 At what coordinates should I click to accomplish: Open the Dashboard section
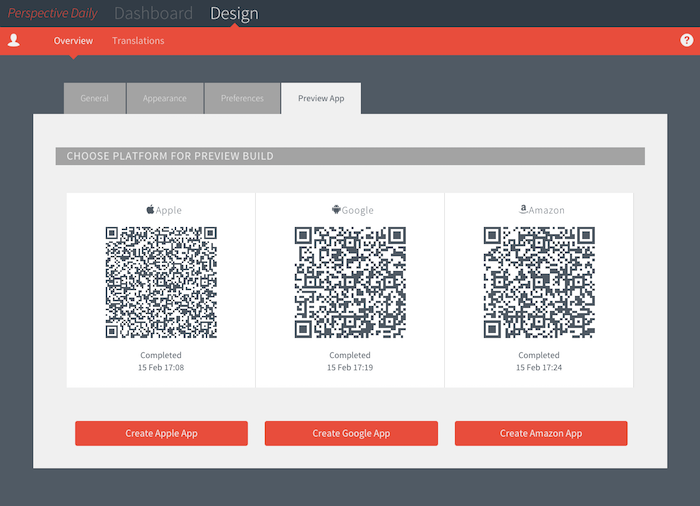pyautogui.click(x=153, y=13)
